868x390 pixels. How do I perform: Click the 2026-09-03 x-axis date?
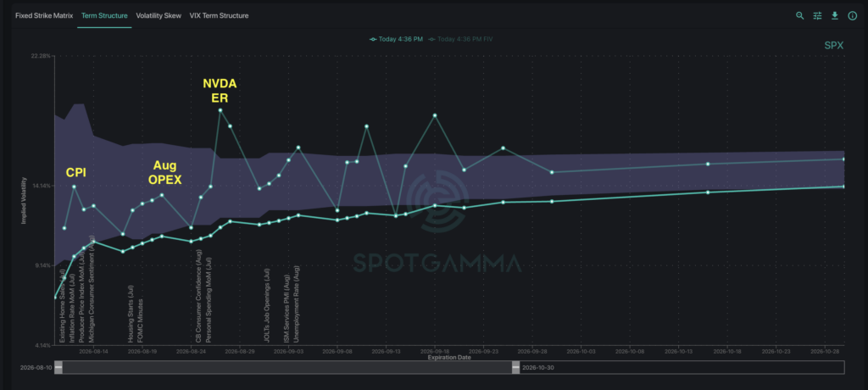coord(289,351)
